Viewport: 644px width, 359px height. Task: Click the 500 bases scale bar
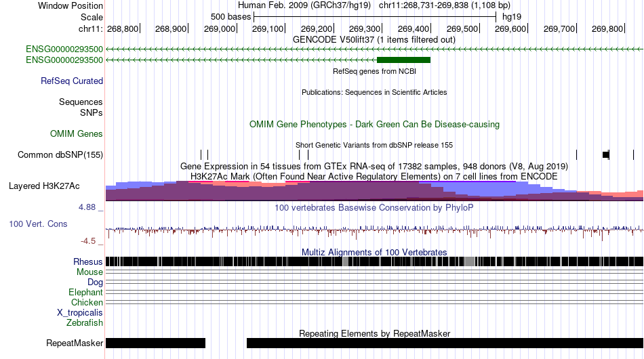coord(375,17)
